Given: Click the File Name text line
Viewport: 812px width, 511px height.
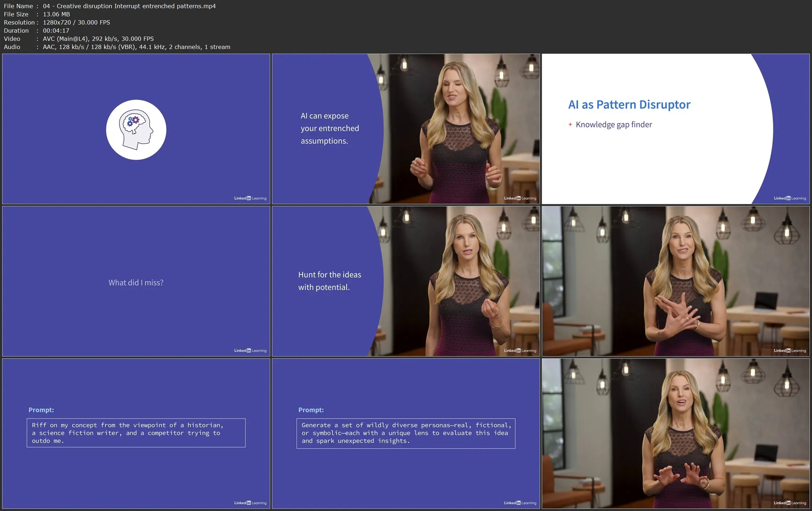Looking at the screenshot, I should point(110,6).
